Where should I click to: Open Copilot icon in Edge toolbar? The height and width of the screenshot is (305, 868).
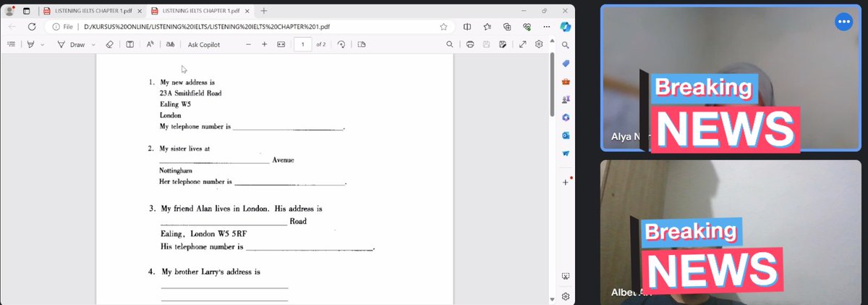coord(566,26)
